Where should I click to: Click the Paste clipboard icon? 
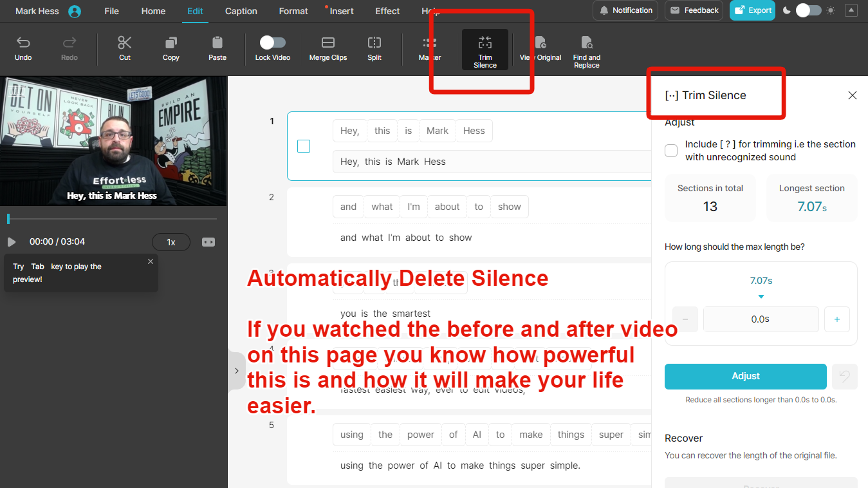[217, 48]
